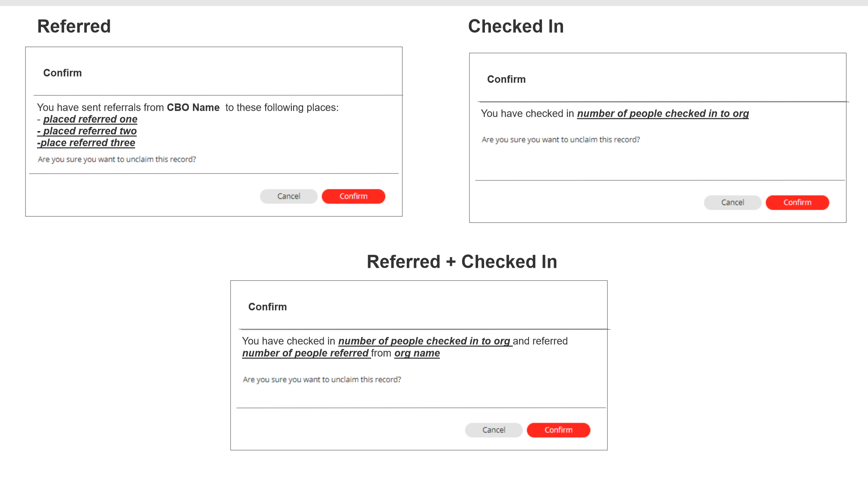The height and width of the screenshot is (487, 868).
Task: Click the Confirm title of the Checked In dialog
Action: pyautogui.click(x=506, y=79)
